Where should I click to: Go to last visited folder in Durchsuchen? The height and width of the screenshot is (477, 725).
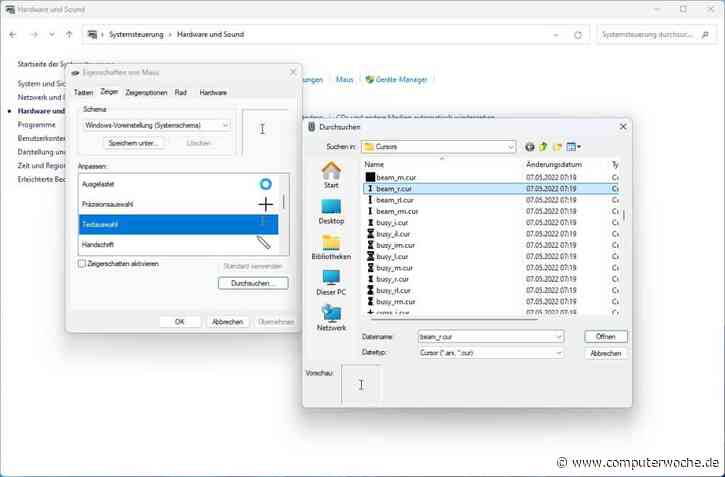point(530,147)
